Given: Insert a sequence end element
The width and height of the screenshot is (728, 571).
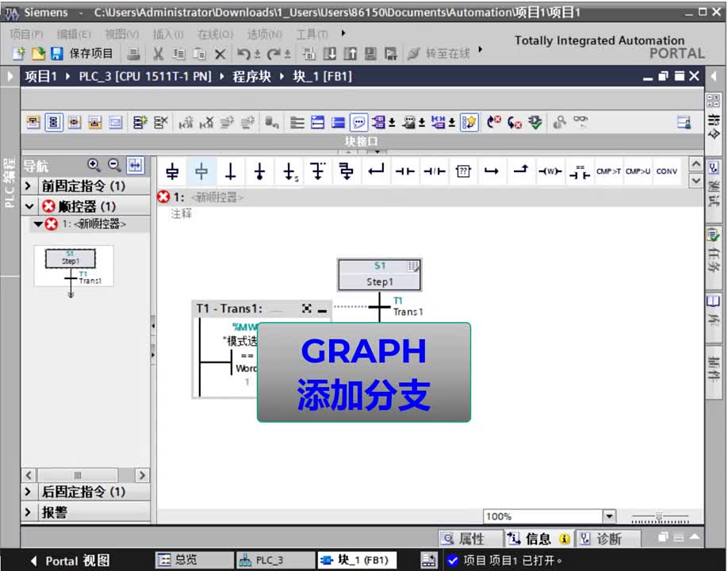Looking at the screenshot, I should (259, 172).
